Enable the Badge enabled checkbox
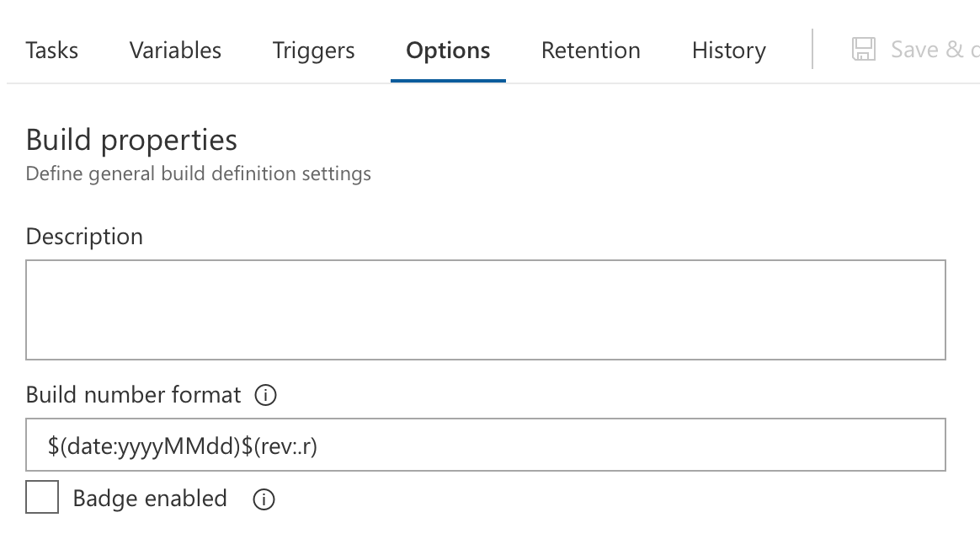This screenshot has width=980, height=539. click(42, 498)
